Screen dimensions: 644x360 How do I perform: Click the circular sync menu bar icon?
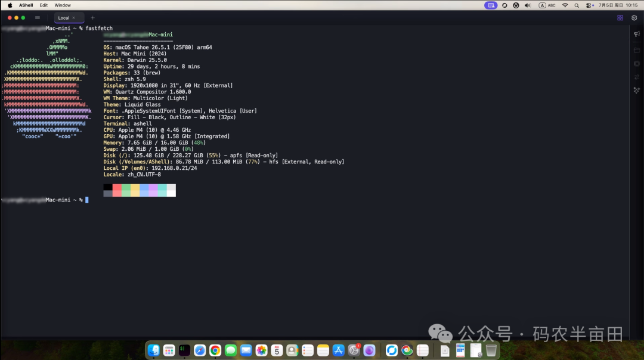click(504, 5)
